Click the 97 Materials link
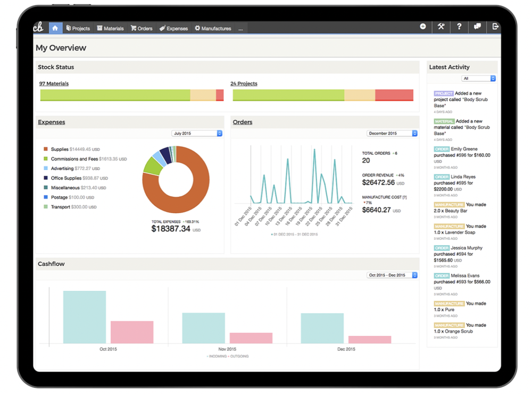This screenshot has width=532, height=395. 54,83
